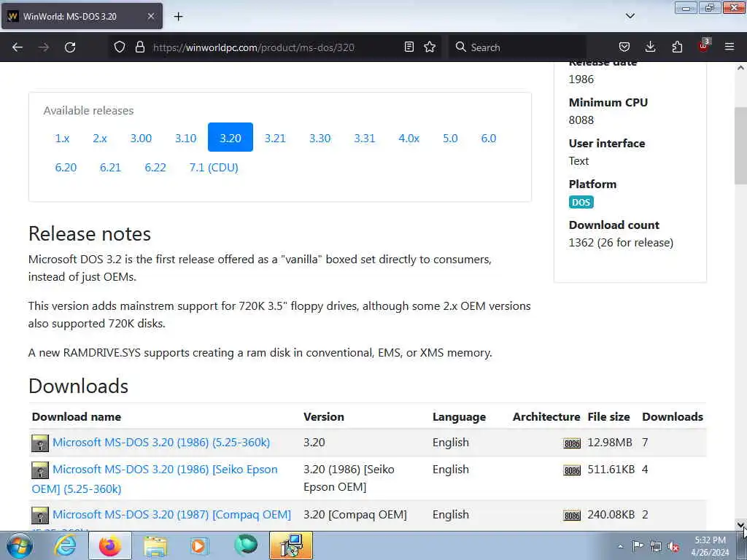Image resolution: width=747 pixels, height=560 pixels.
Task: Open the Action Center flag icon
Action: [x=638, y=546]
